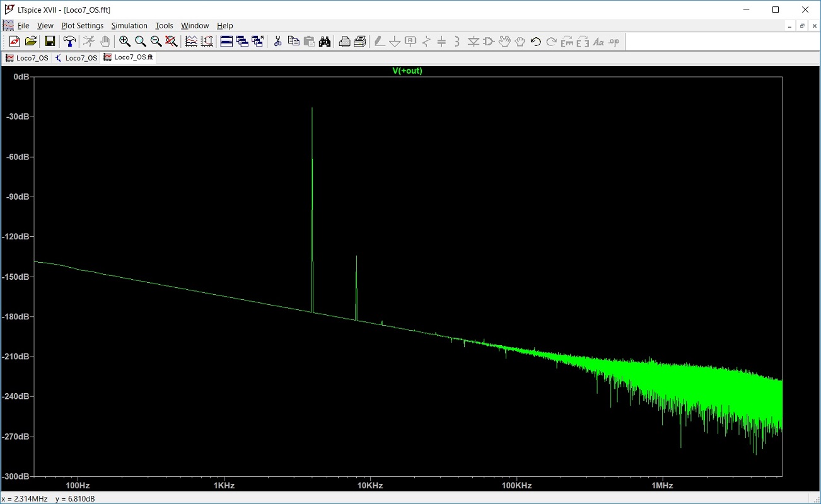
Task: Click the second plot axes icon
Action: 207,42
